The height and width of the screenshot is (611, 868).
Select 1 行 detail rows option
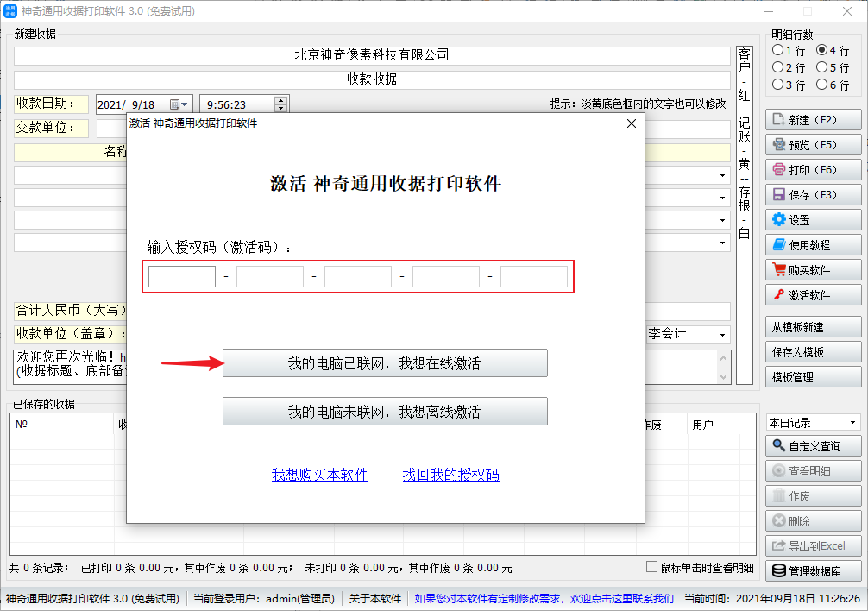coord(777,50)
